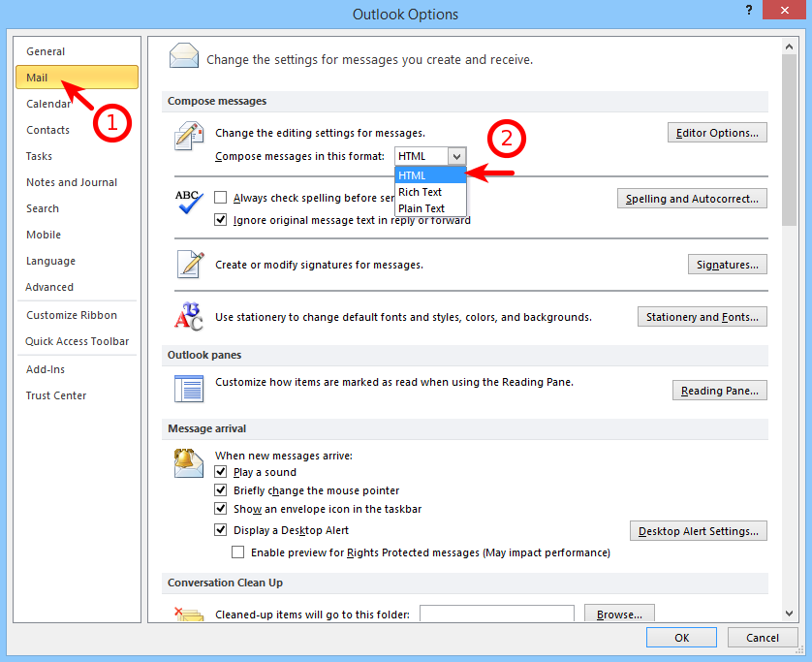This screenshot has height=662, width=812.
Task: Enable Always check spelling before sending
Action: [x=221, y=198]
